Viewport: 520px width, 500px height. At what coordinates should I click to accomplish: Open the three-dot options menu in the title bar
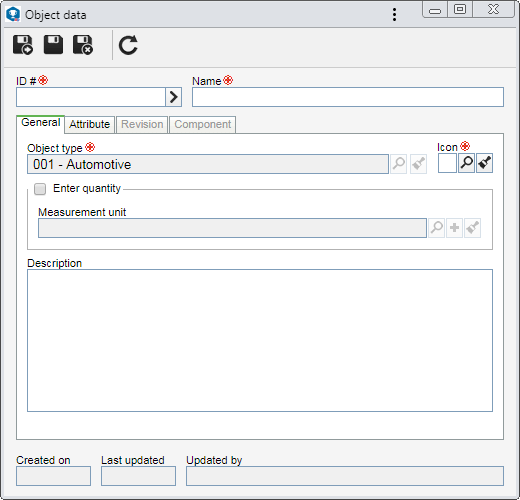tap(394, 15)
